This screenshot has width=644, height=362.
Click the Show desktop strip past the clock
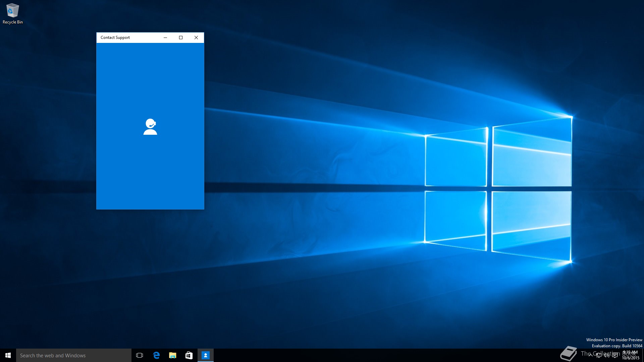coord(643,355)
